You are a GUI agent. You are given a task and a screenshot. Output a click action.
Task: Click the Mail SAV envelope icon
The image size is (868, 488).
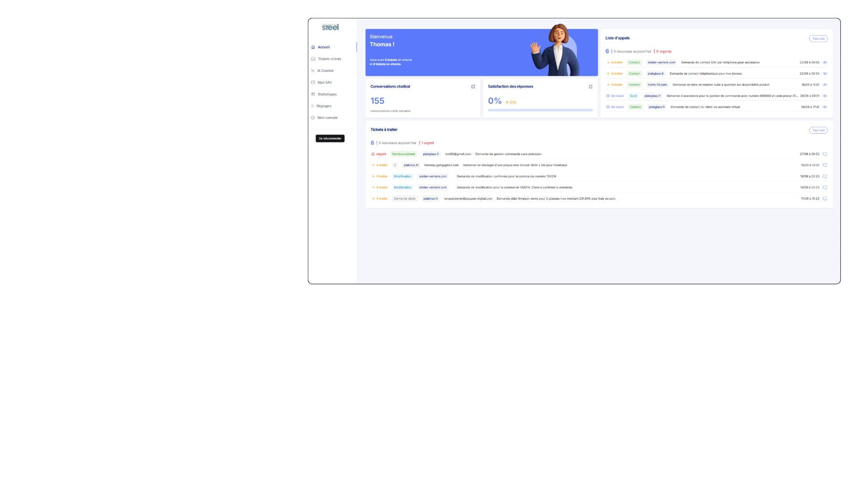click(x=313, y=82)
